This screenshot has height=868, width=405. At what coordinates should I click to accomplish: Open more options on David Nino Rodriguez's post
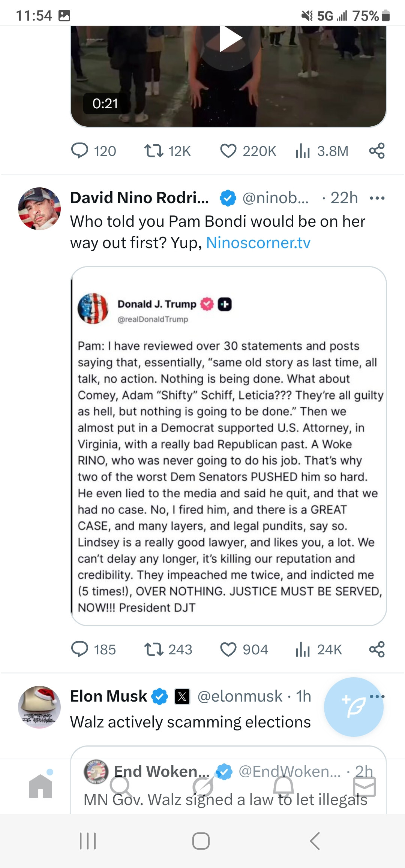[x=377, y=198]
